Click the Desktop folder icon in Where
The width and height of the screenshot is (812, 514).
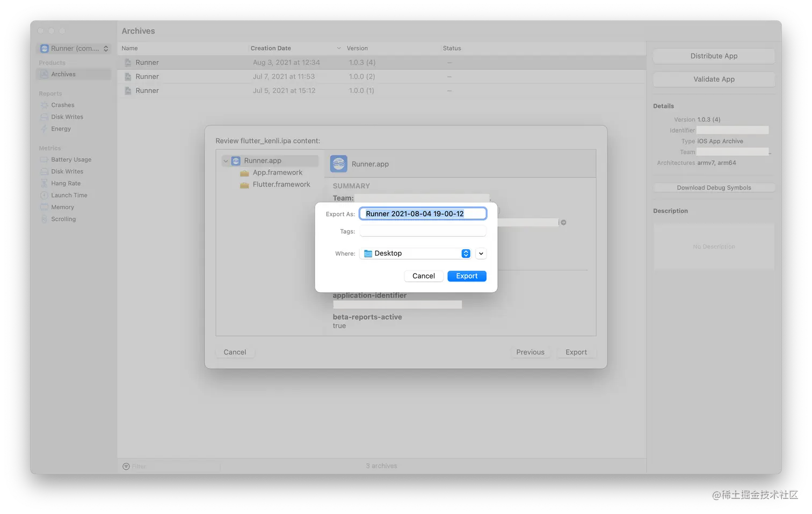368,254
